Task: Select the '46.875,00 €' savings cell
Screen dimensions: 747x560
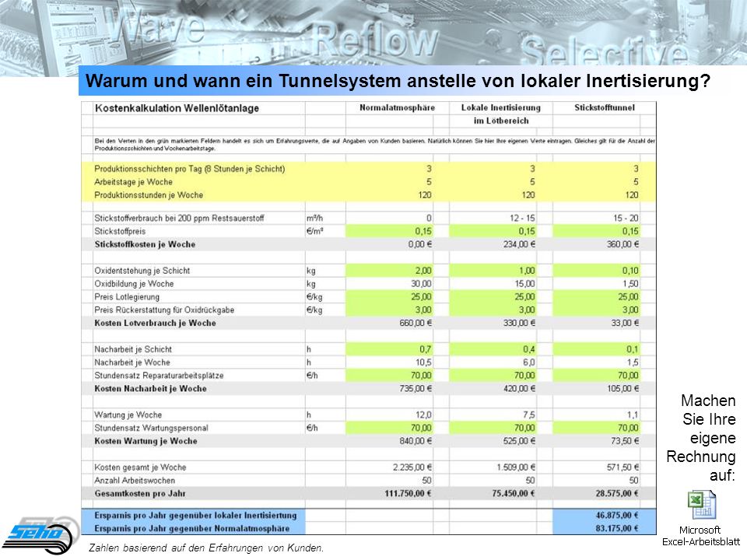Action: point(605,515)
